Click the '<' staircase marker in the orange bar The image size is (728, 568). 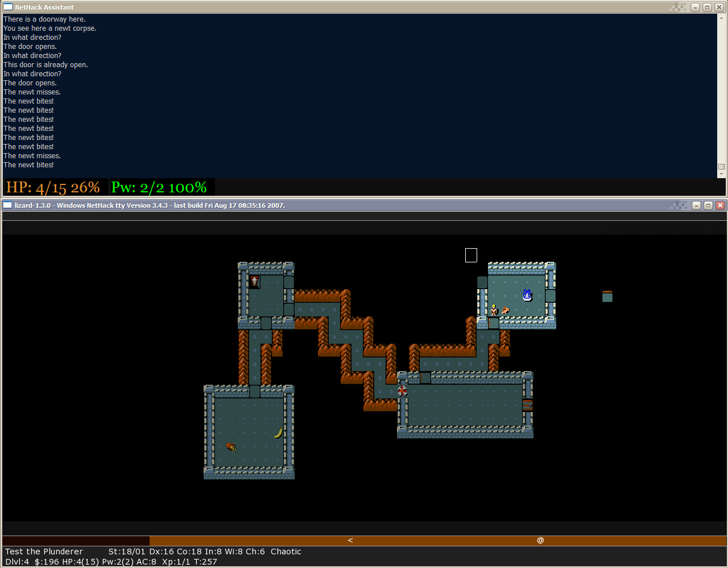(350, 540)
